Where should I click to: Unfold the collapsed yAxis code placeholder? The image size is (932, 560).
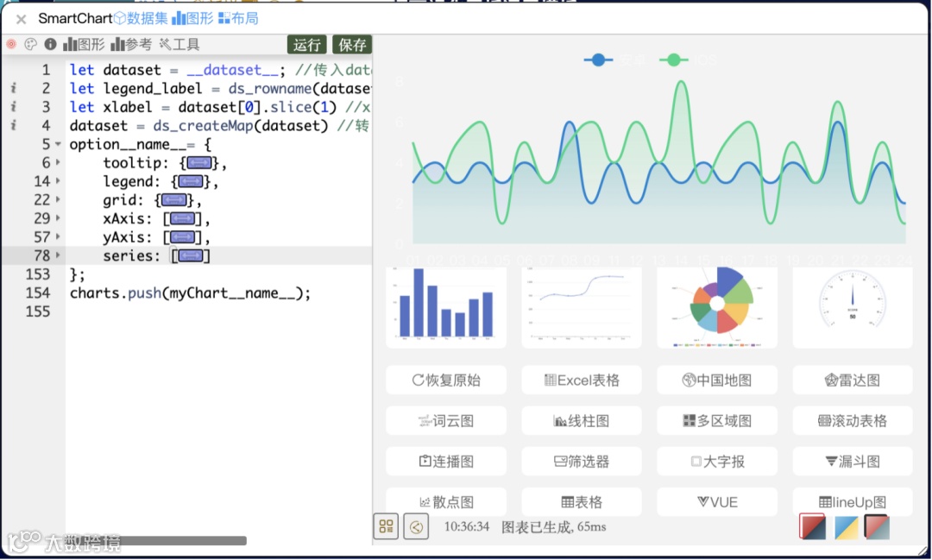click(182, 237)
